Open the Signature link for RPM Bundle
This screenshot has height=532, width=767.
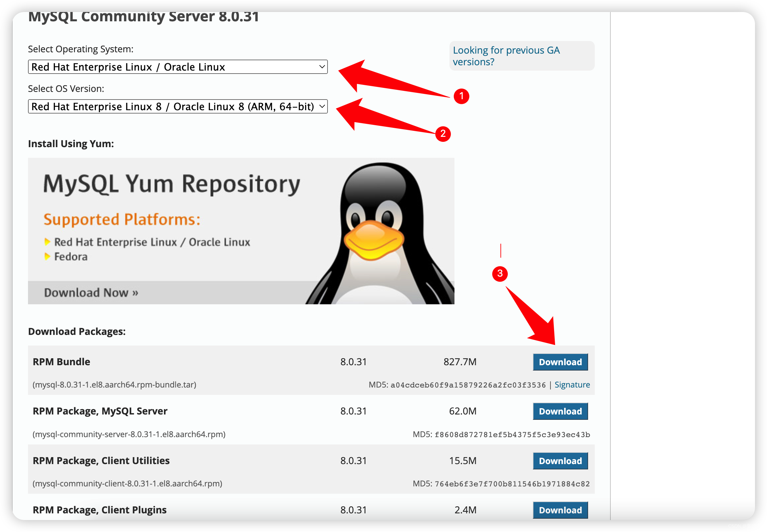[x=572, y=385]
